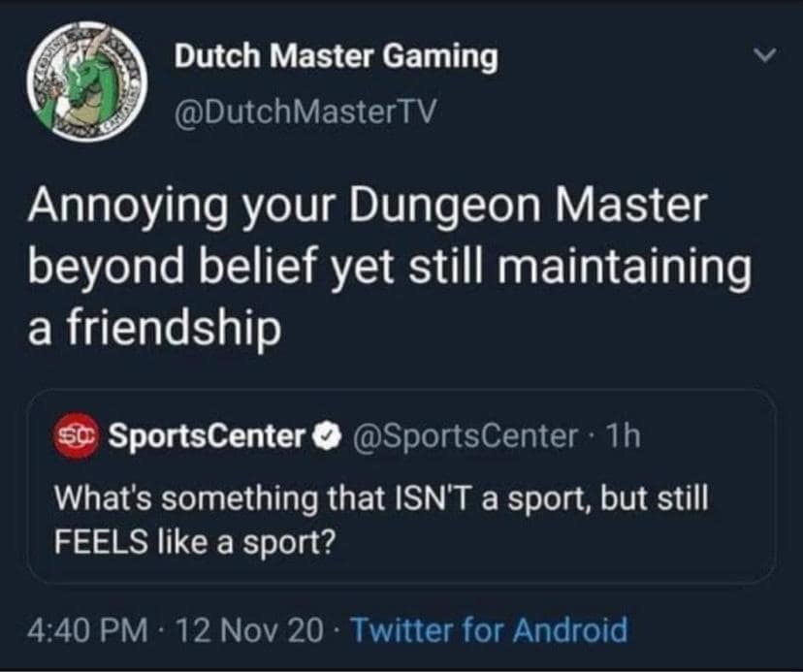Click SportsCenter verified badge icon

tap(331, 436)
